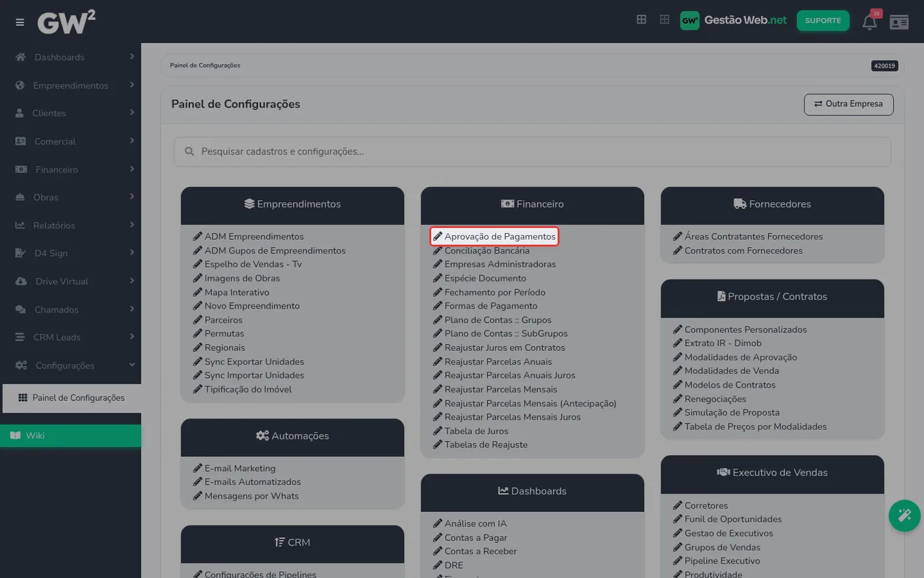The width and height of the screenshot is (924, 578).
Task: Click the Drive Virtual cloud icon
Action: tap(21, 281)
